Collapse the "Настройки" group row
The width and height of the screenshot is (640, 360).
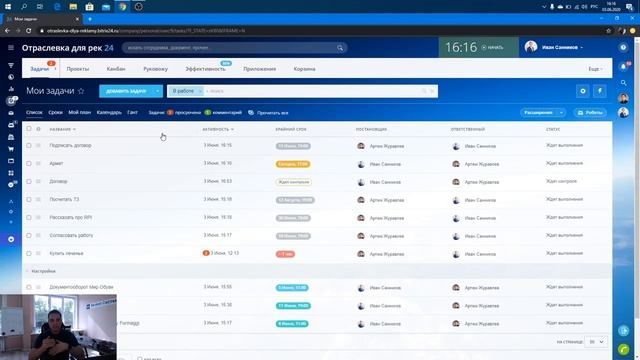27,271
